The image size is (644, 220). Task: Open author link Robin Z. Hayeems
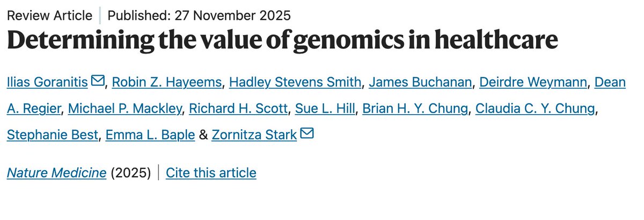[x=166, y=83]
